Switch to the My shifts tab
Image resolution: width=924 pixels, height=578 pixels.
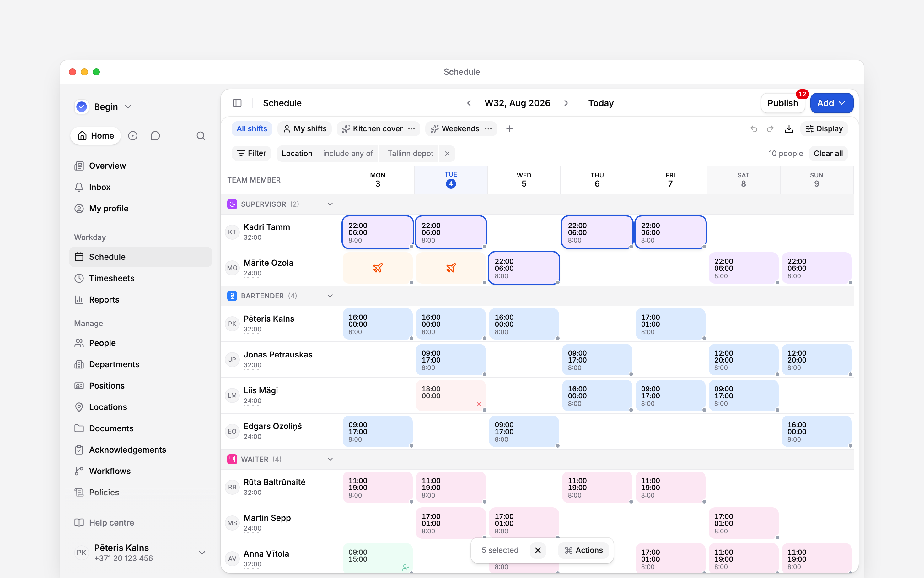[305, 129]
